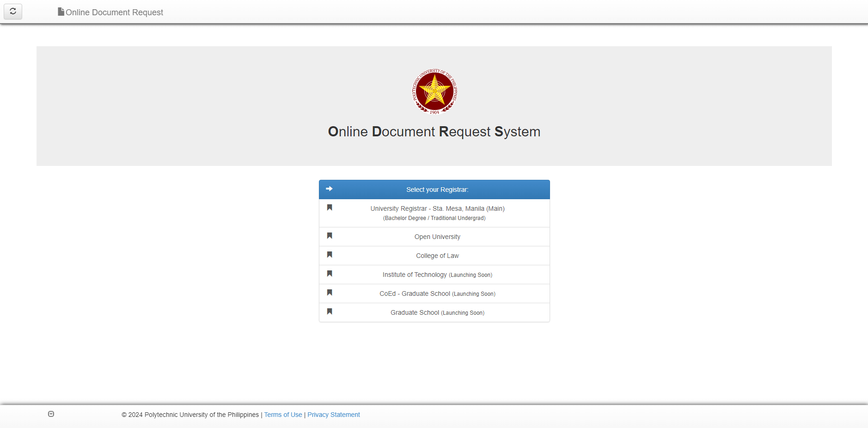The width and height of the screenshot is (868, 428).
Task: Click the Bachelor Degree / Traditional Undergrad subtitle
Action: tap(434, 218)
